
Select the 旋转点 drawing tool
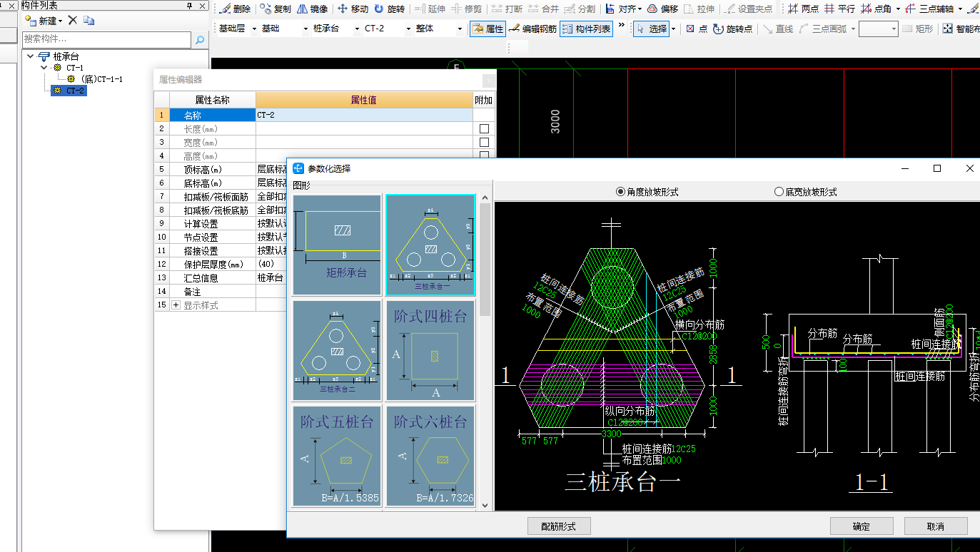(x=732, y=29)
